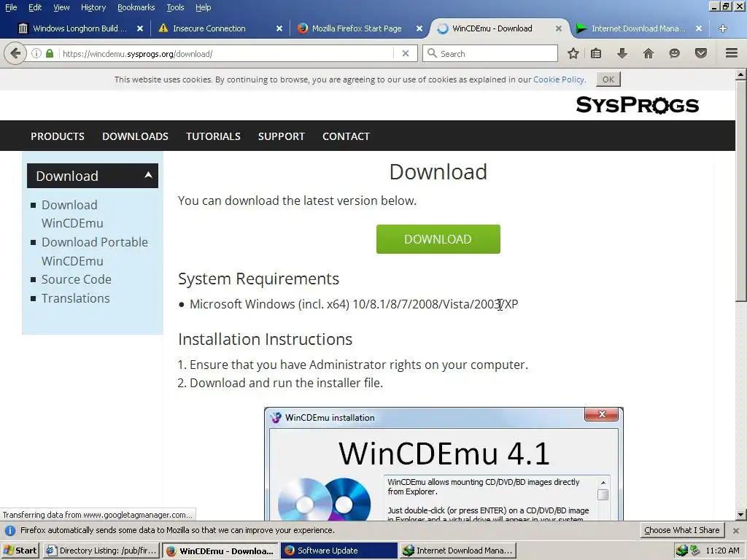Click the taskbar clock showing 11:20 AM
This screenshot has height=560, width=747.
[x=722, y=551]
